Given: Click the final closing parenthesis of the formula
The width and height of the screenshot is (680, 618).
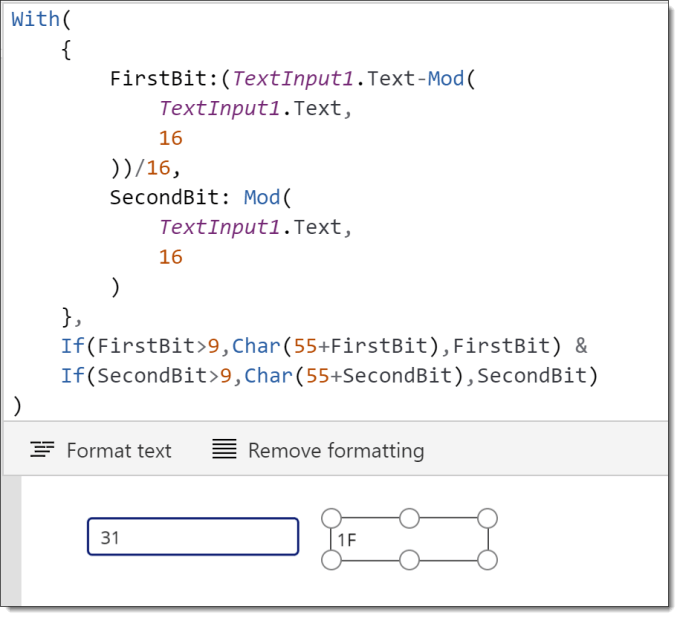Looking at the screenshot, I should (x=17, y=406).
